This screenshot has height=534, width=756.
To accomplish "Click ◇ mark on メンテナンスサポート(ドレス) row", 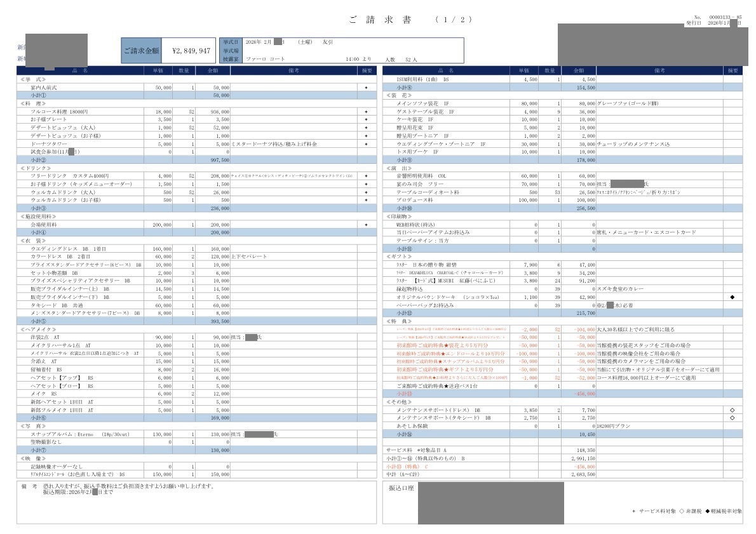I will [732, 410].
